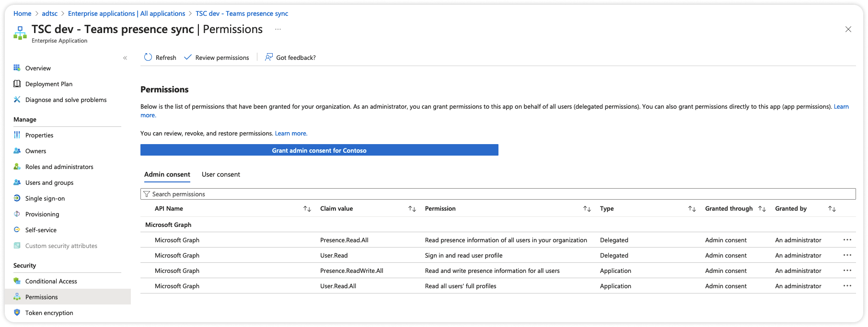Click the Refresh button label

point(166,57)
